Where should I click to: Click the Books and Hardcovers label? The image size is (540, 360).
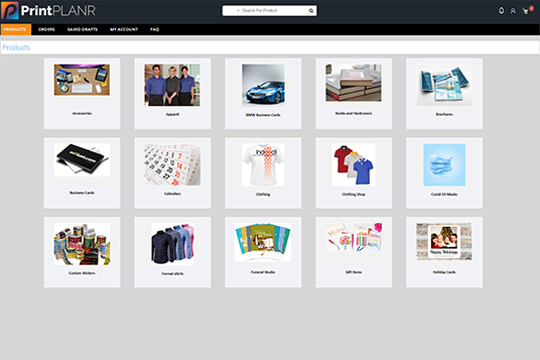point(353,113)
